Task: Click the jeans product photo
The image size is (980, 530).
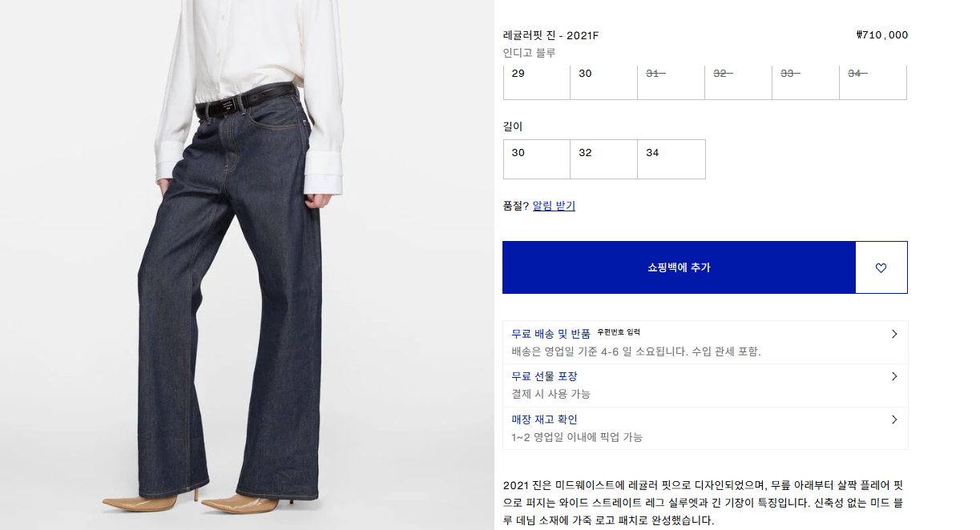Action: click(x=247, y=265)
